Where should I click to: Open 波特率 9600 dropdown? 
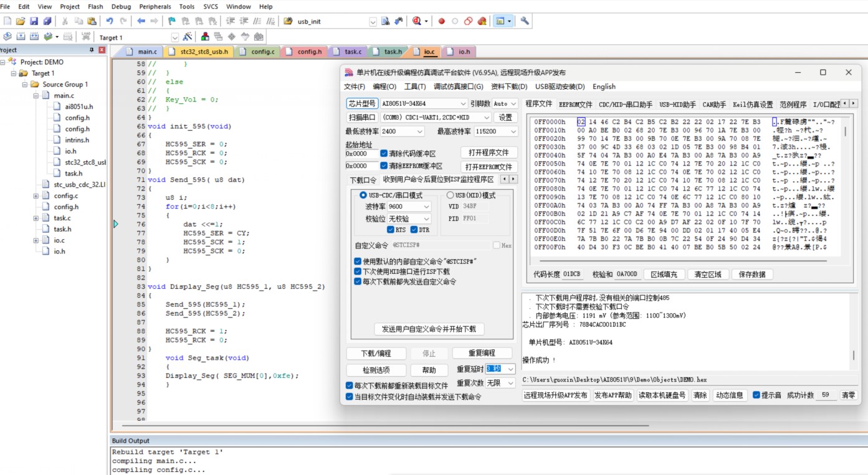tap(426, 206)
